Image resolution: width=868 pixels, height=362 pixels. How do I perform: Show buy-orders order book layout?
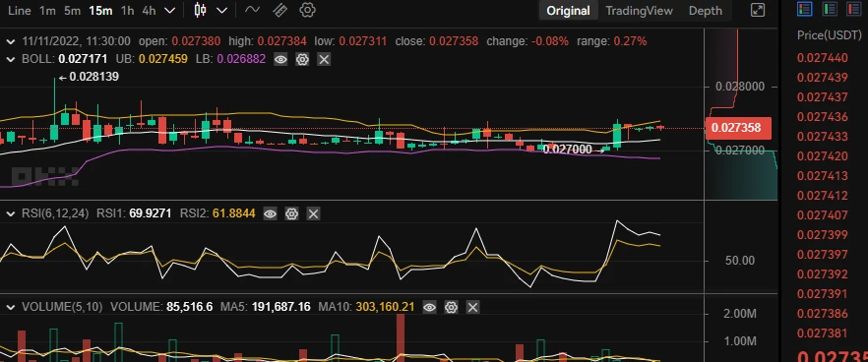pyautogui.click(x=830, y=8)
